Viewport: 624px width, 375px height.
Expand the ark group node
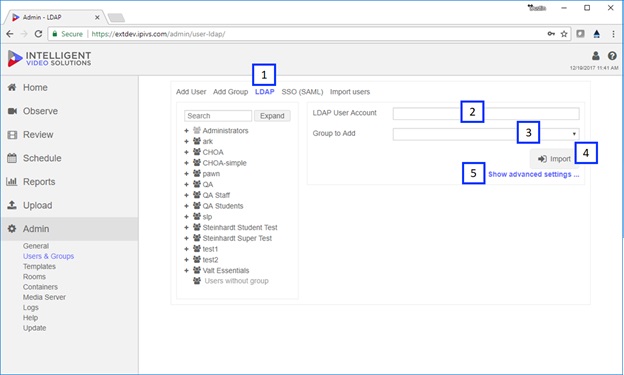[186, 141]
